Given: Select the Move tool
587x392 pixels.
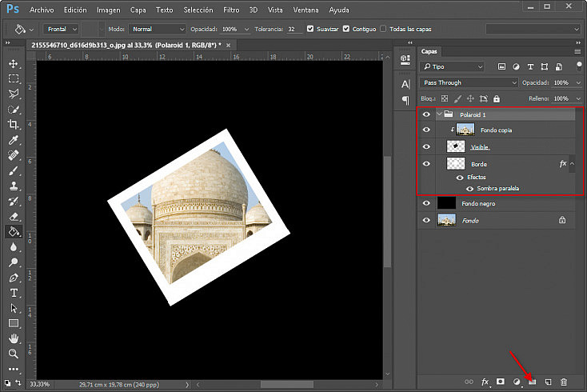Looking at the screenshot, I should click(14, 63).
